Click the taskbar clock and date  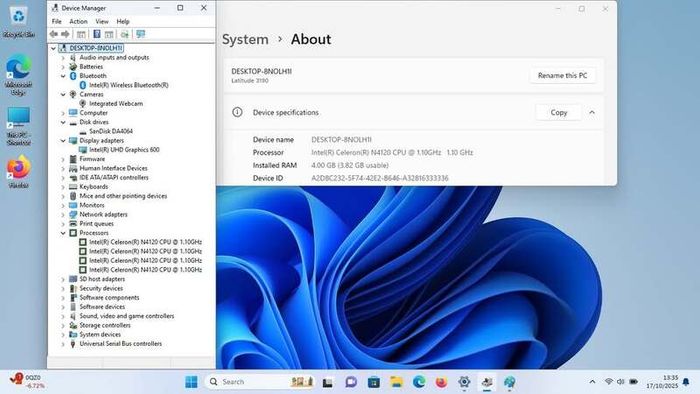[x=662, y=382]
